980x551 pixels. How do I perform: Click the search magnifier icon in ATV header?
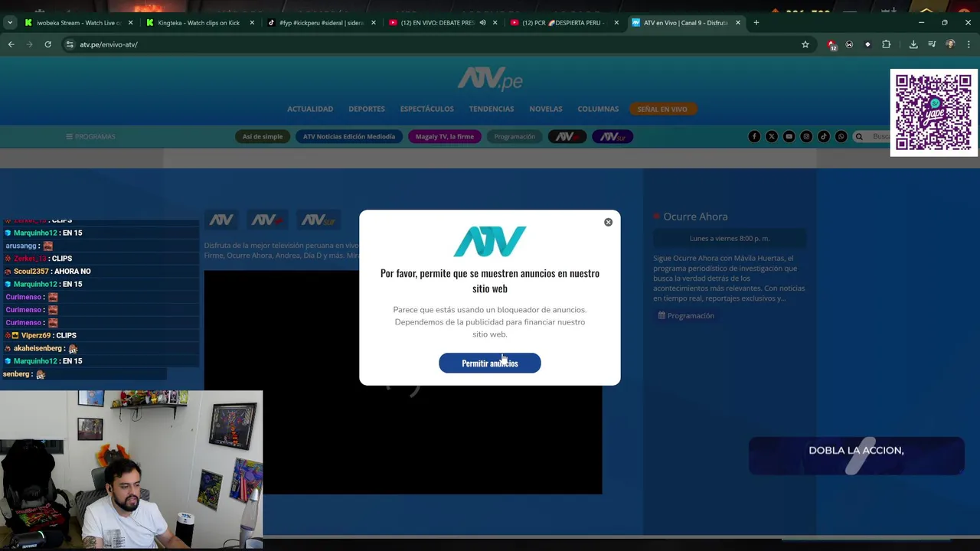[859, 136]
